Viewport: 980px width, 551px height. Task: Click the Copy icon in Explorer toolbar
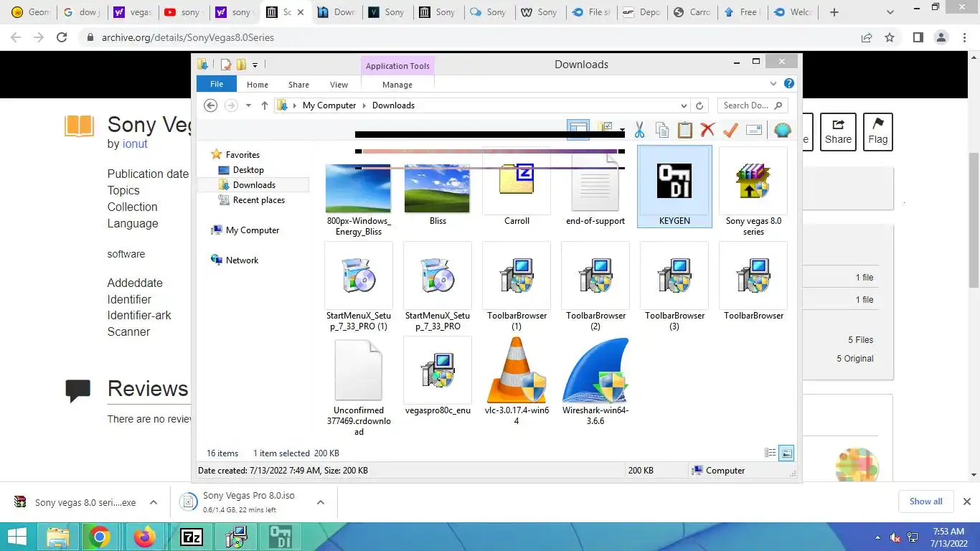pyautogui.click(x=662, y=130)
